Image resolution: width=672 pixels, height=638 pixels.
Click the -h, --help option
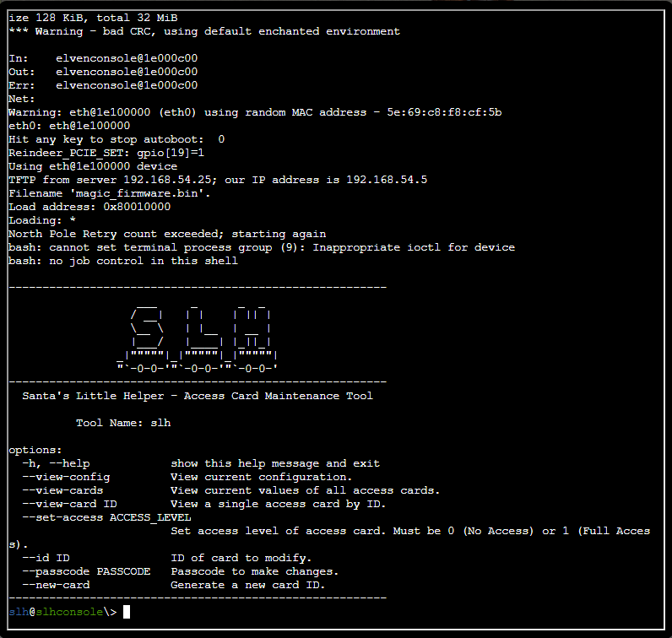pos(56,463)
